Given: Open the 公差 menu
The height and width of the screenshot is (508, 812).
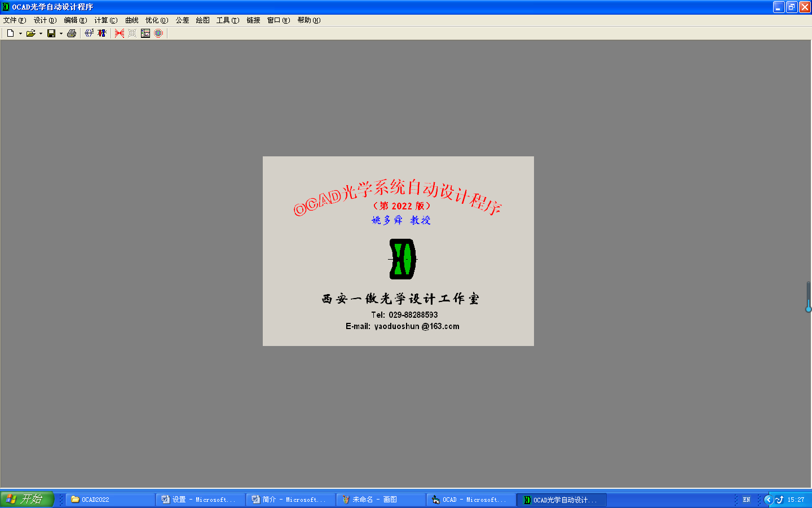Looking at the screenshot, I should tap(182, 20).
